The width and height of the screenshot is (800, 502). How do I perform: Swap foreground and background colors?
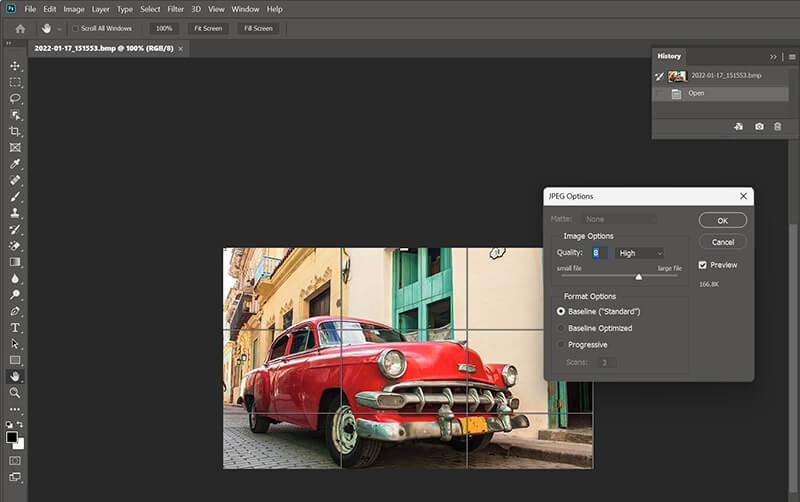[x=20, y=424]
